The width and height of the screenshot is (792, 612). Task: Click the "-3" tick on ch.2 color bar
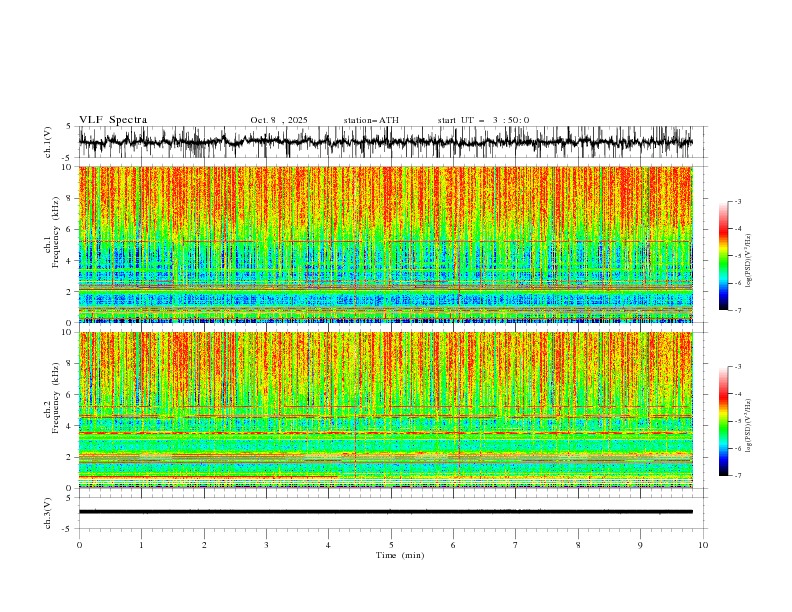click(737, 367)
